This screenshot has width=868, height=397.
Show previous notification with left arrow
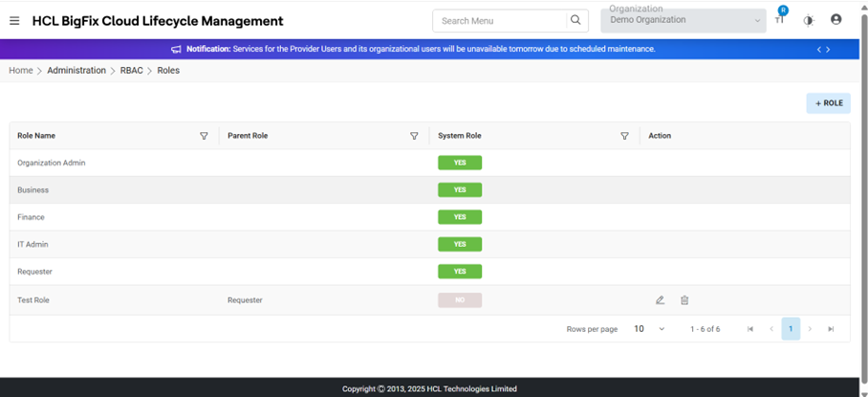coord(818,50)
